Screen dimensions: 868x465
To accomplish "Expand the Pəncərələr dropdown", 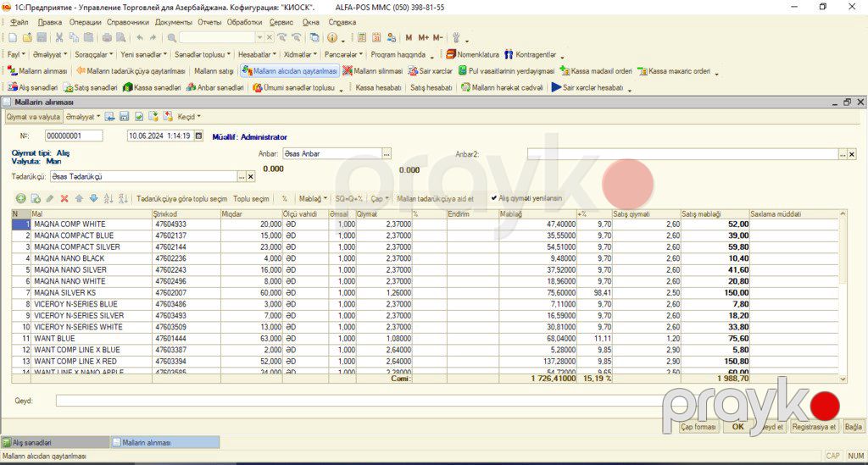I will (343, 55).
